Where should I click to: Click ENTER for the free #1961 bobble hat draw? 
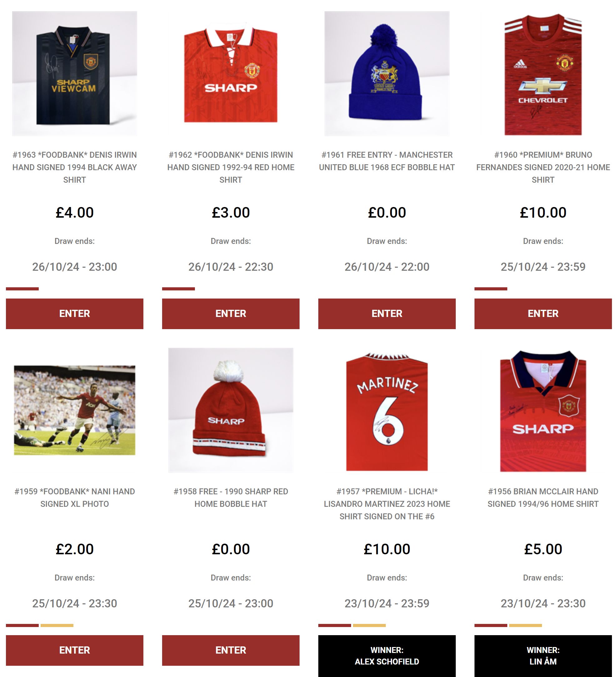pos(387,314)
